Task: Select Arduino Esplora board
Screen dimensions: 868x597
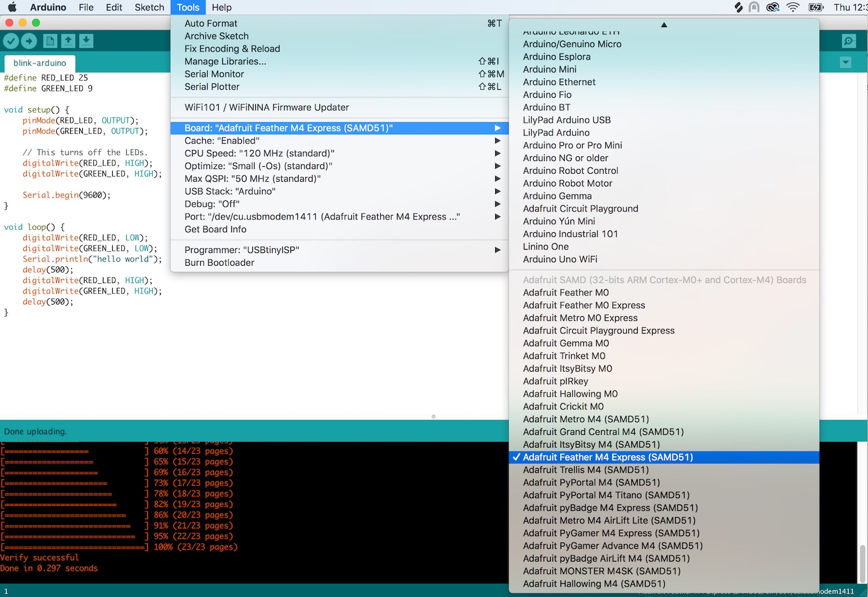Action: pyautogui.click(x=664, y=57)
